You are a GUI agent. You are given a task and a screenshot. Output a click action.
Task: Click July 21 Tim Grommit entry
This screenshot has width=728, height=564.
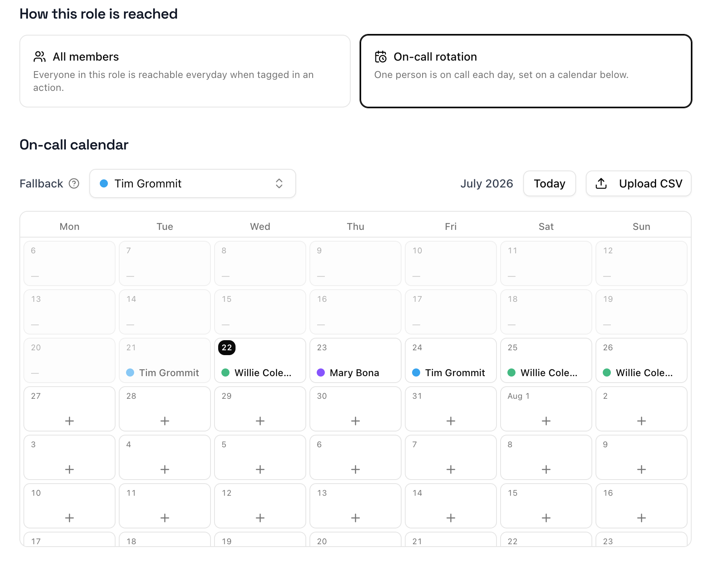pos(165,360)
